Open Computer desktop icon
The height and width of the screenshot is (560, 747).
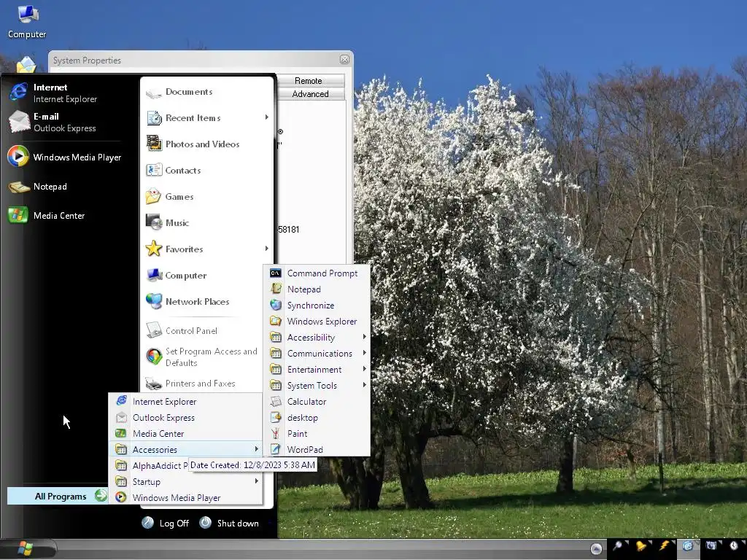[x=27, y=21]
